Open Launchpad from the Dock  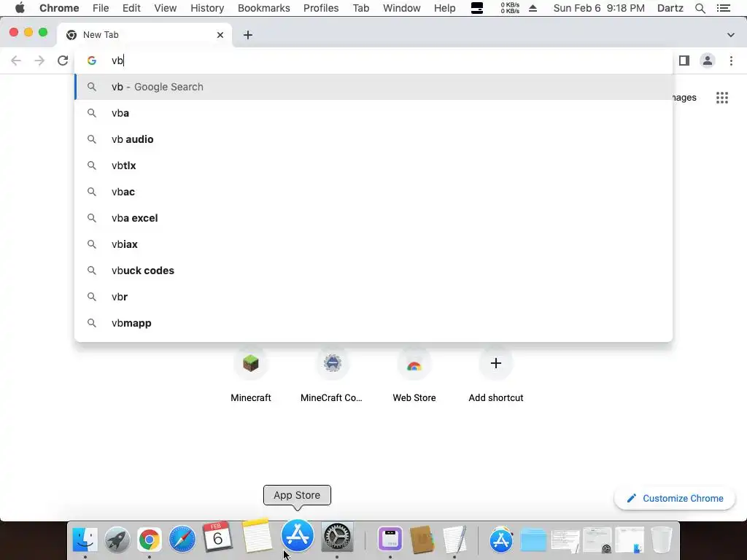pos(117,539)
